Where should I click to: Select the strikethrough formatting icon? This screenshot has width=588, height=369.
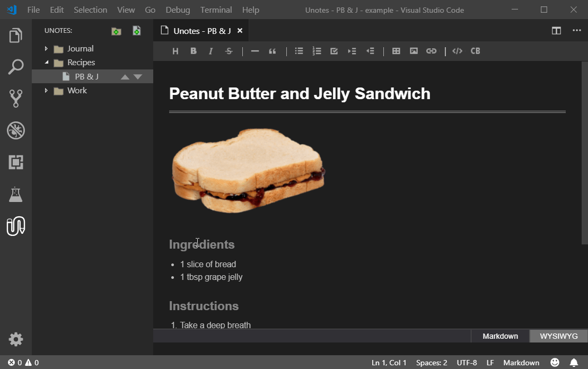tap(229, 51)
